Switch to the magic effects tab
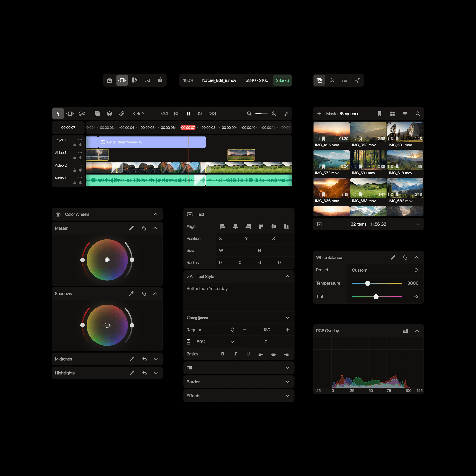 332,80
